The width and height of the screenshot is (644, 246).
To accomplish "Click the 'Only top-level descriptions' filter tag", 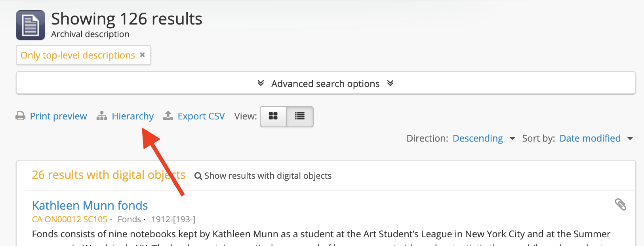I will 78,55.
